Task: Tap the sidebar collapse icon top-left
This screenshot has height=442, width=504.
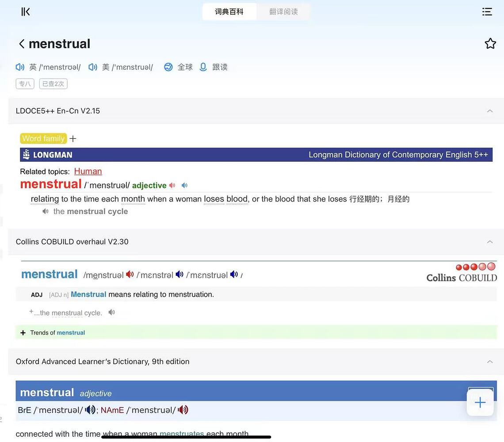Action: tap(26, 12)
